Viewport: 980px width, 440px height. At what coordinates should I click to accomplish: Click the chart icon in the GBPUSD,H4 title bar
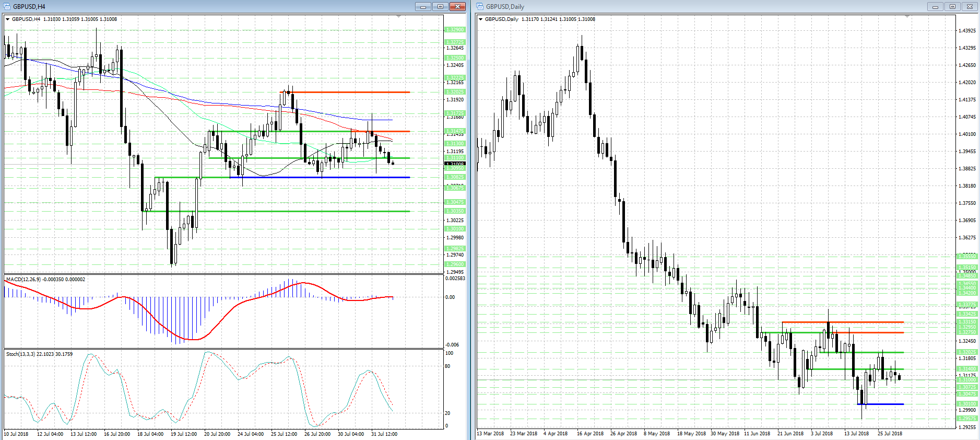click(x=7, y=6)
